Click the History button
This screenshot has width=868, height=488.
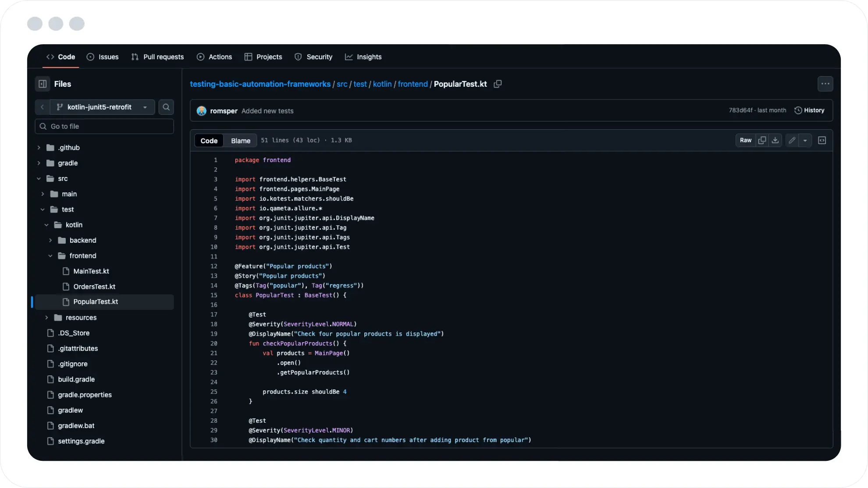click(809, 110)
